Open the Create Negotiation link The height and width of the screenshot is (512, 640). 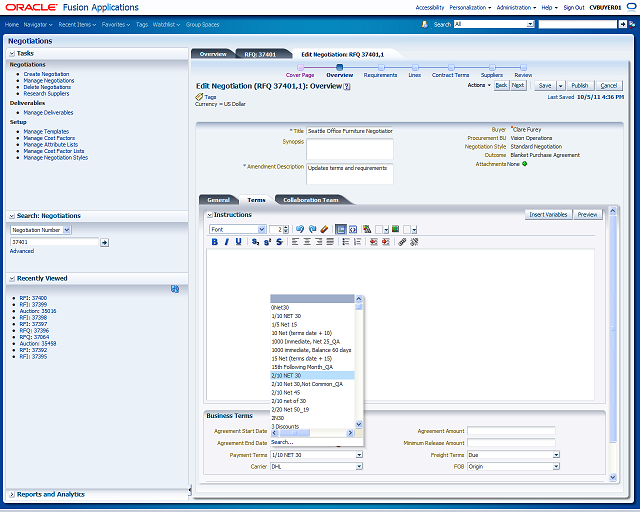pyautogui.click(x=46, y=74)
